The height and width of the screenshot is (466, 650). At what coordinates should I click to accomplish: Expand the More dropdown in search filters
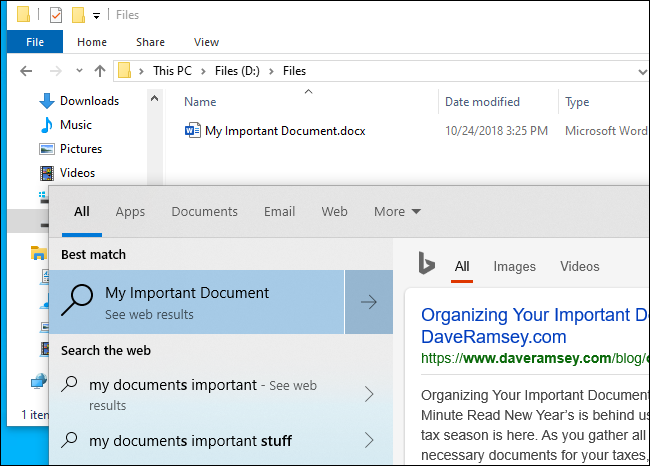[397, 212]
